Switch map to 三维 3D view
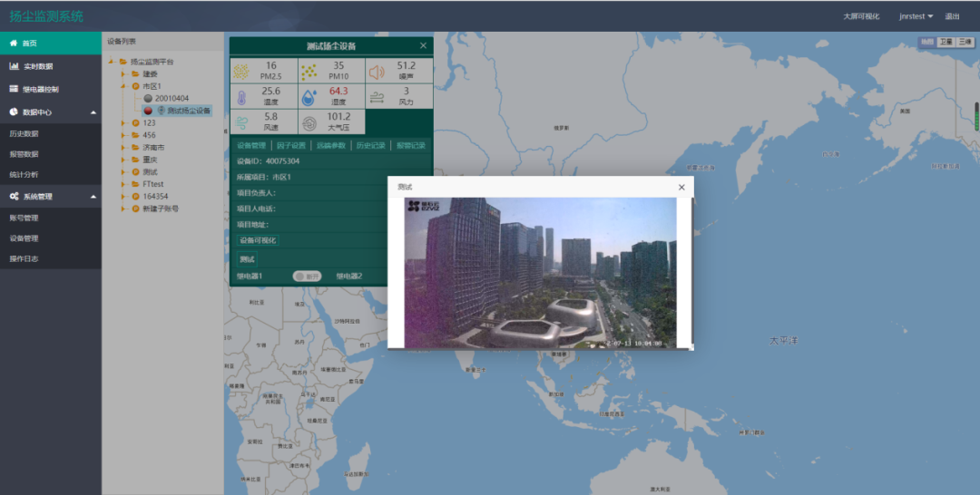 tap(965, 42)
